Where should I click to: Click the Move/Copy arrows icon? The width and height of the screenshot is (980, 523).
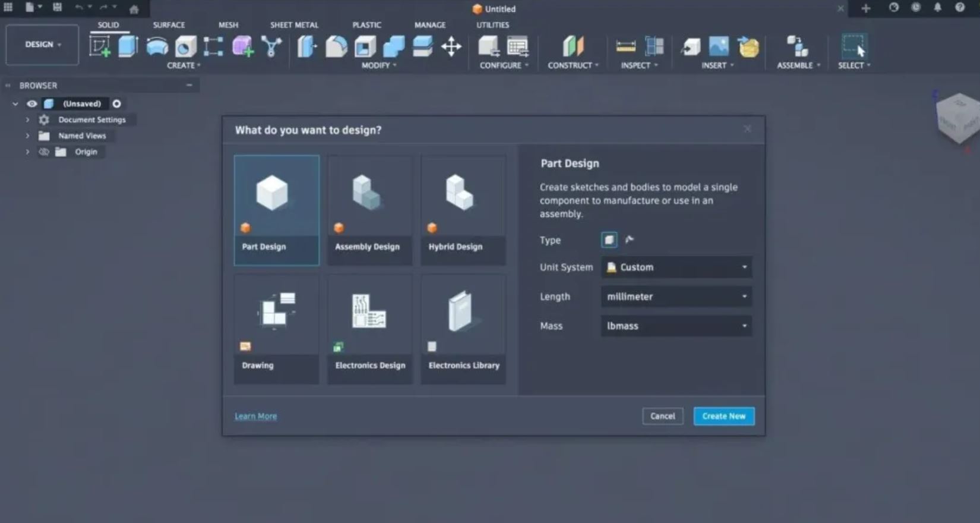click(x=451, y=46)
